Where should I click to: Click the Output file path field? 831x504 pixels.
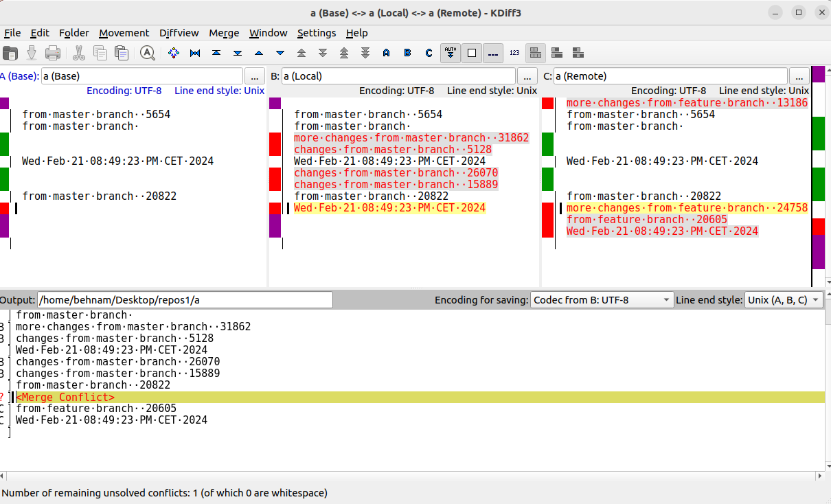185,300
